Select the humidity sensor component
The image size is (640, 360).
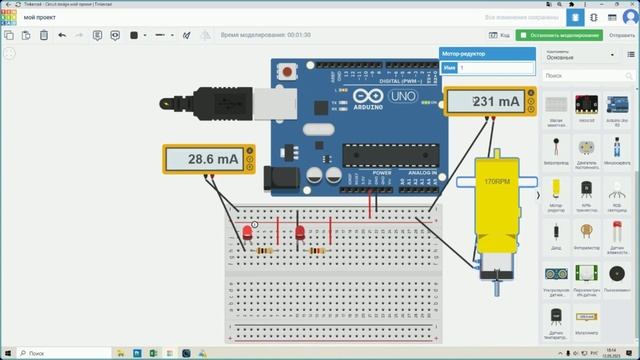tap(617, 238)
